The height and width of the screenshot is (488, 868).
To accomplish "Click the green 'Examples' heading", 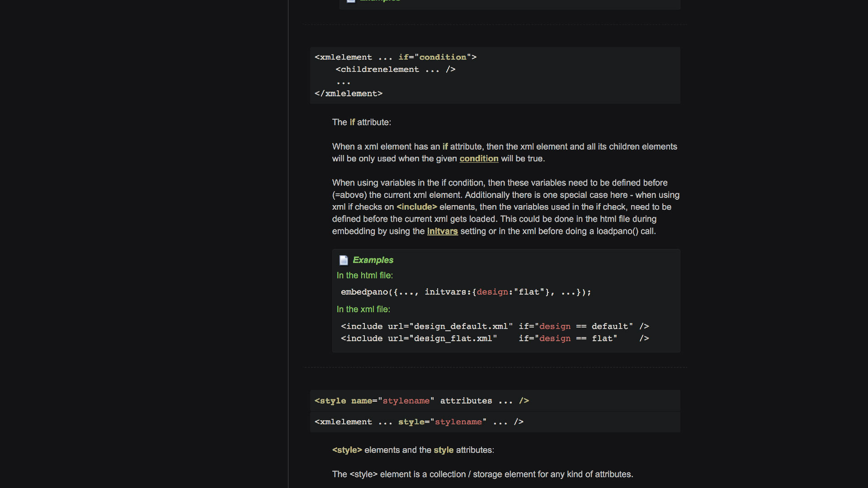I will (x=373, y=260).
